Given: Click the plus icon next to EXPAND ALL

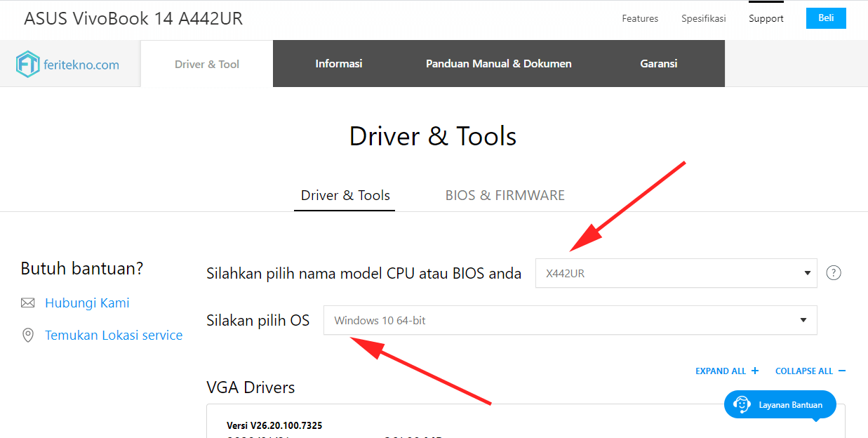Looking at the screenshot, I should (x=755, y=371).
